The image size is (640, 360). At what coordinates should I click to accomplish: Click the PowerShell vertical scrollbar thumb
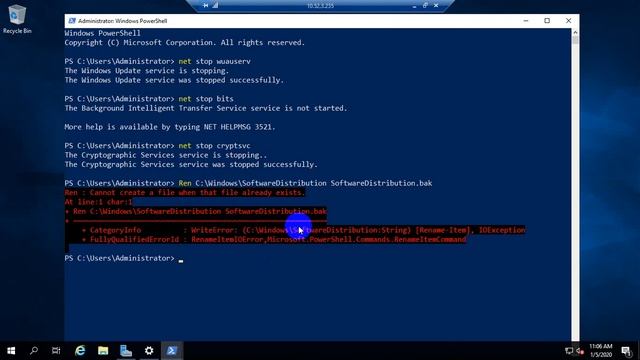pyautogui.click(x=575, y=40)
